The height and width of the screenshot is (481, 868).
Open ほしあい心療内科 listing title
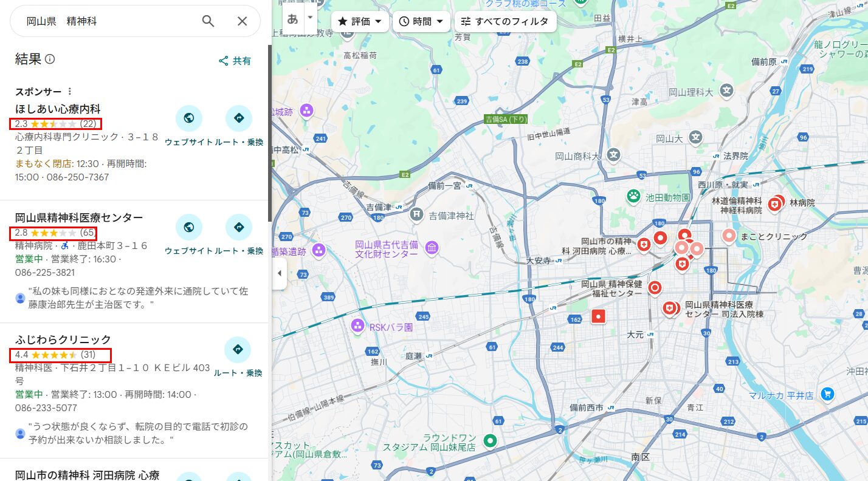[58, 109]
